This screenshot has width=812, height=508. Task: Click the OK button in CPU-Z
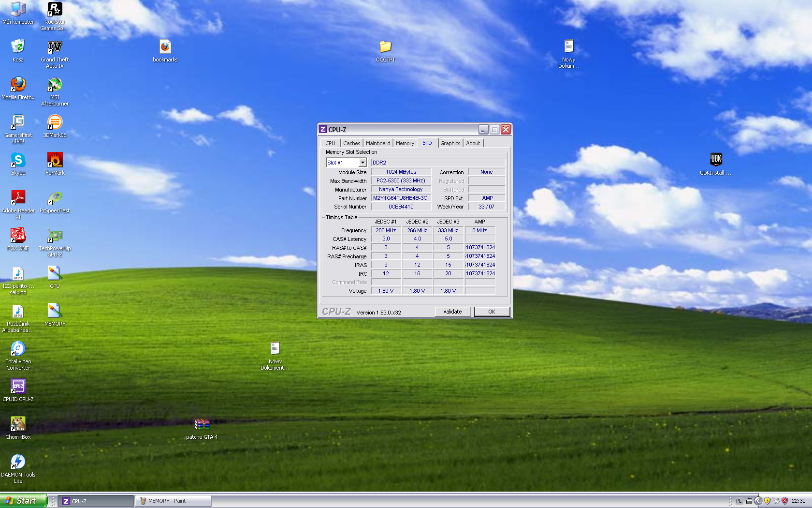click(x=492, y=312)
